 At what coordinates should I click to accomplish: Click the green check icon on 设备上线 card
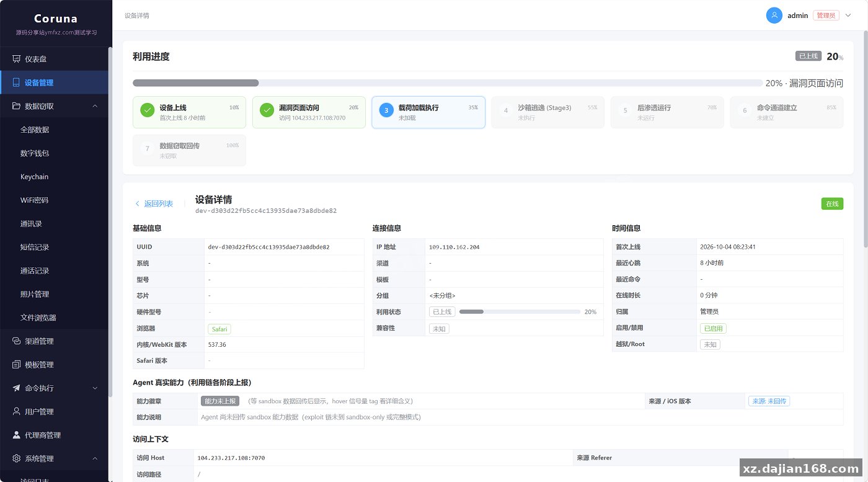(x=148, y=110)
